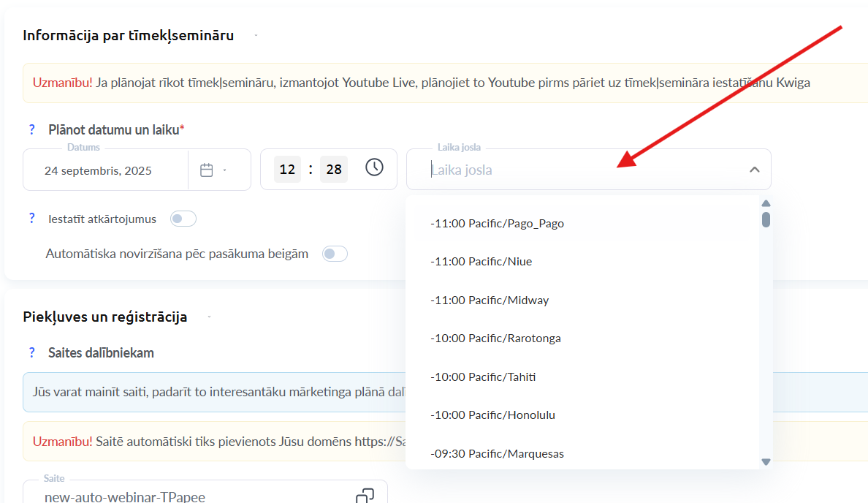
Task: Collapse Informācija par tīmekļsemināru section arrow
Action: 256,35
